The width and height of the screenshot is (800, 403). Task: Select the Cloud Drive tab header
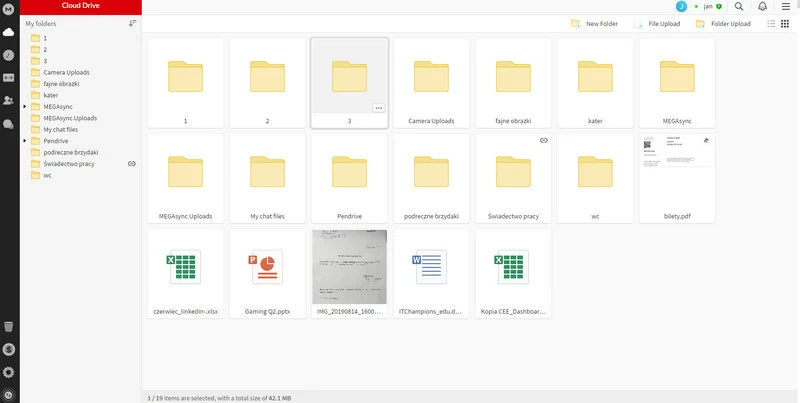coord(81,7)
